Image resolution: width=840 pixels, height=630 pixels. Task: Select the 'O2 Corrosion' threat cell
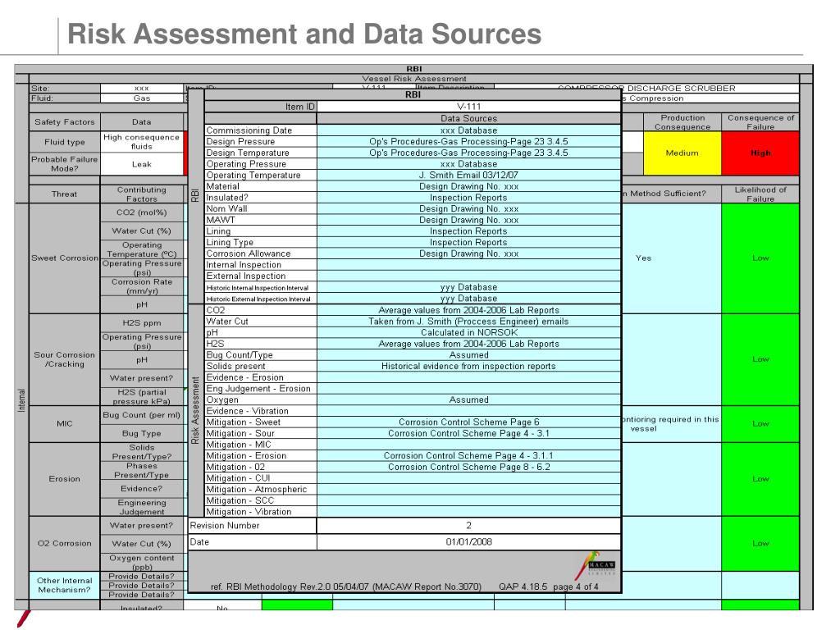(x=64, y=543)
